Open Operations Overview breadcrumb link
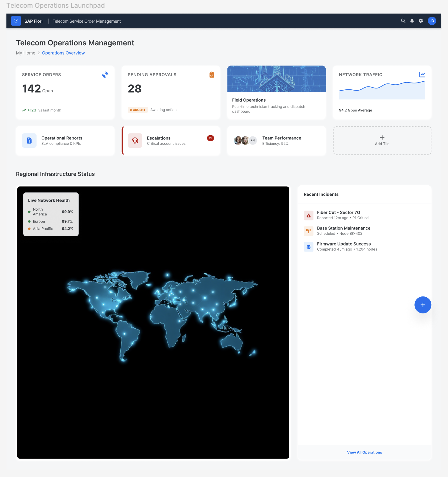The height and width of the screenshot is (477, 448). click(63, 53)
